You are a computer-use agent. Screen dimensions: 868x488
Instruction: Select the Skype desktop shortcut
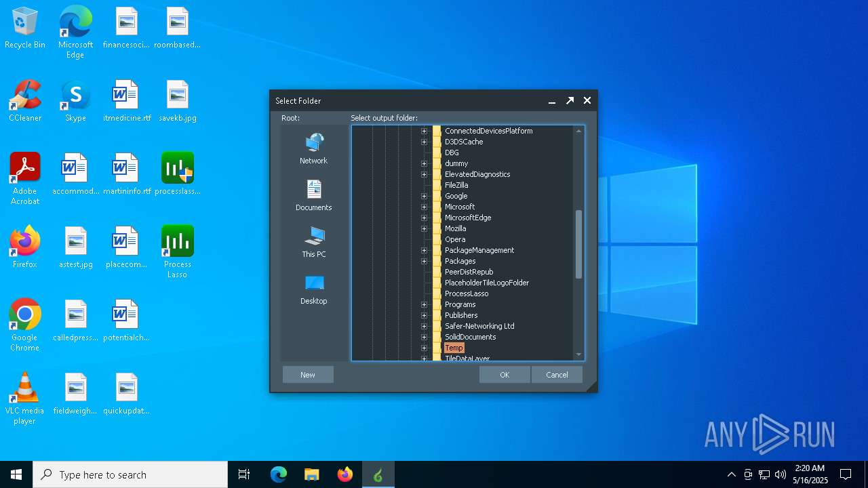click(x=75, y=102)
